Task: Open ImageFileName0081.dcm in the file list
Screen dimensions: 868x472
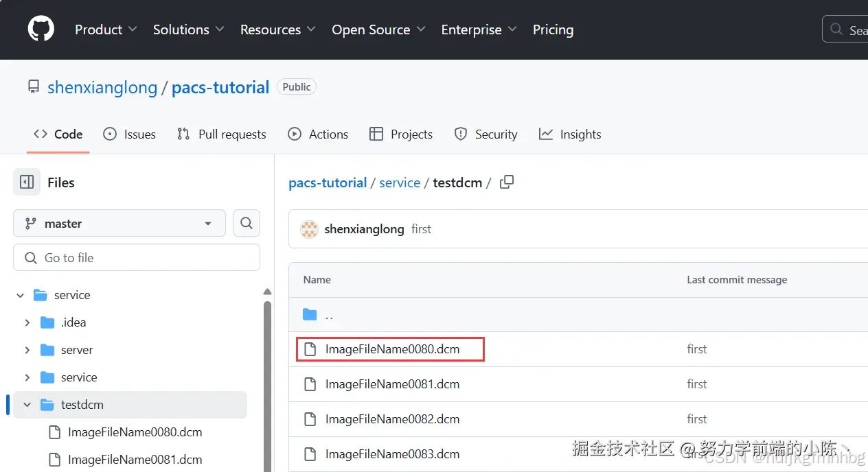Action: coord(392,384)
